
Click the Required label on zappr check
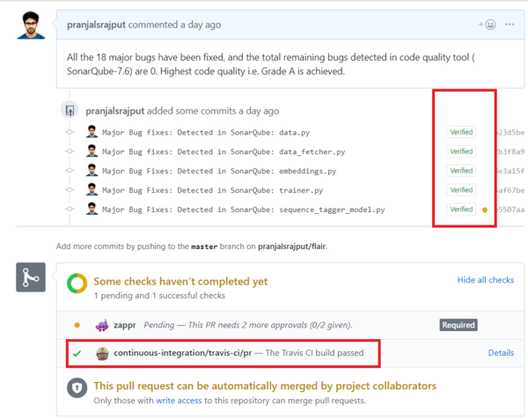pos(458,325)
